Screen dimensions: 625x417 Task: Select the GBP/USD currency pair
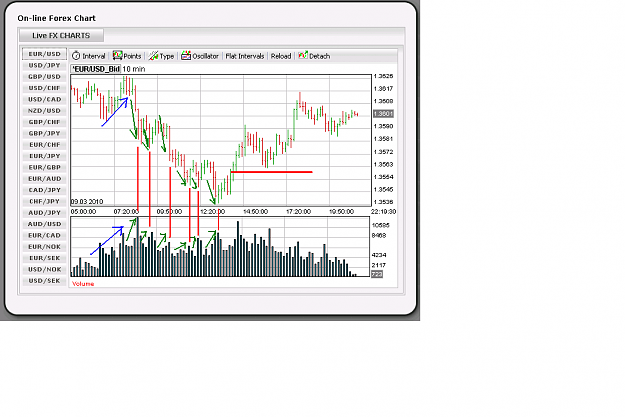[x=45, y=77]
